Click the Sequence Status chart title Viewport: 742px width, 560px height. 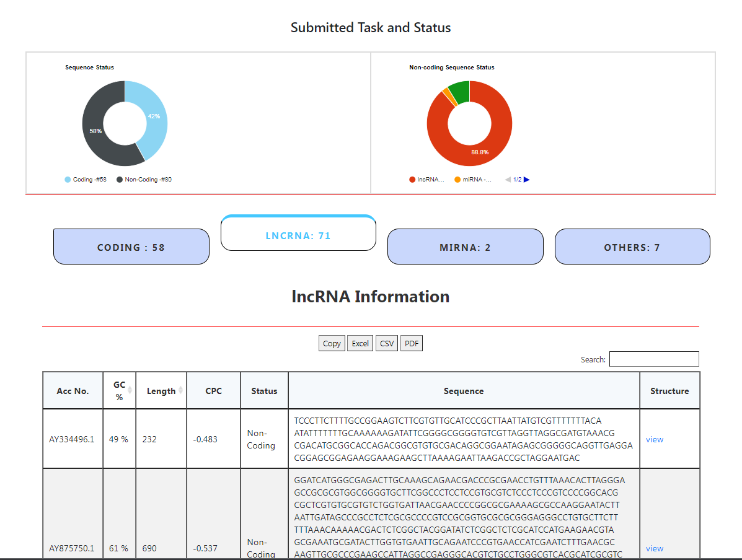[x=89, y=67]
